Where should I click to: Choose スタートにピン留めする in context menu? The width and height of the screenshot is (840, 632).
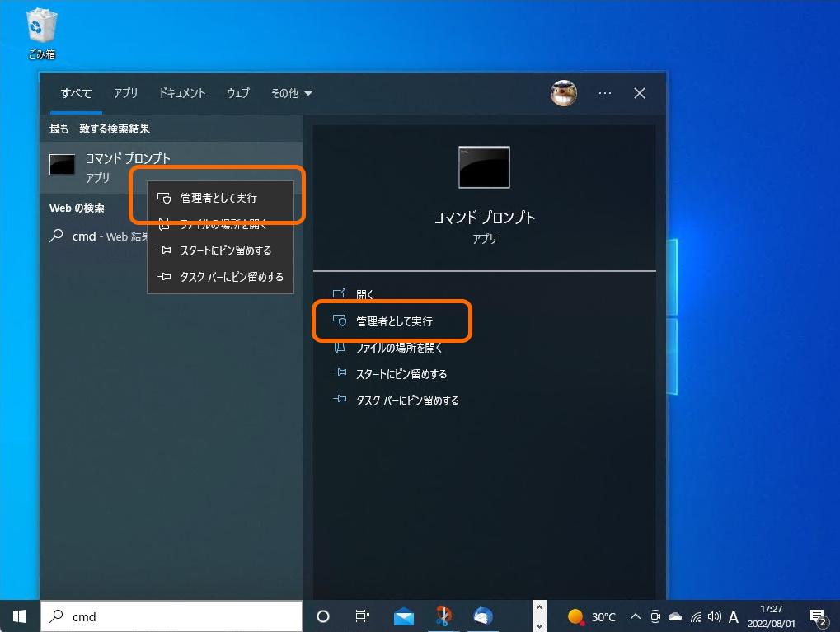221,250
